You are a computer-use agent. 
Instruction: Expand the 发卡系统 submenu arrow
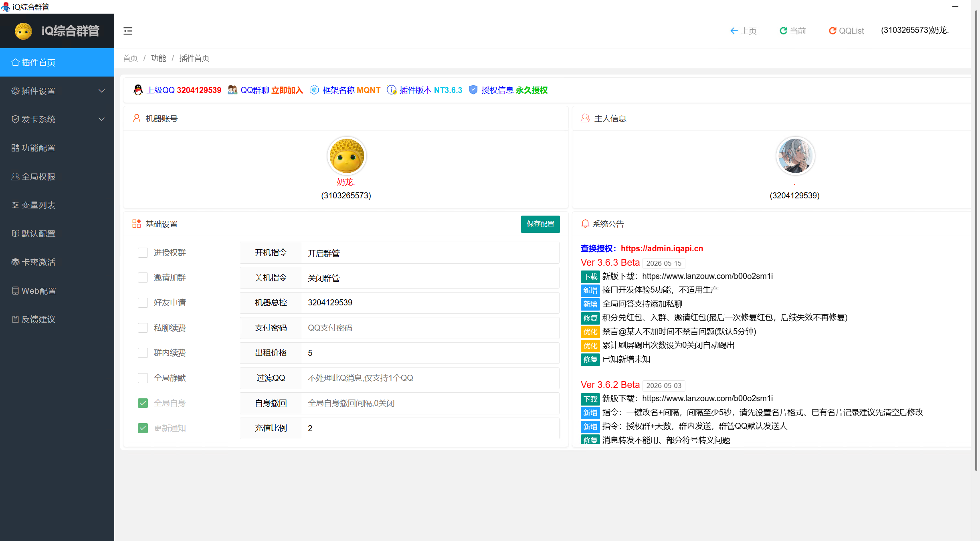pos(102,119)
